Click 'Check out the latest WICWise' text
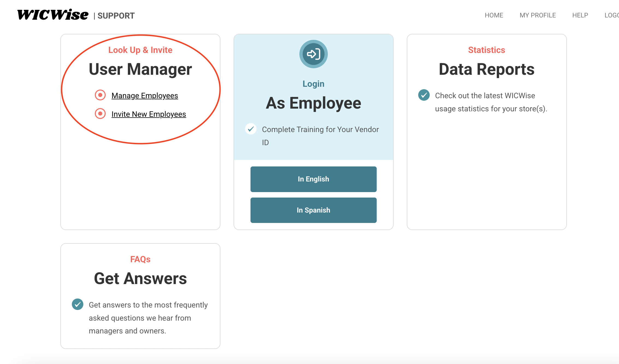This screenshot has width=619, height=364. 485,96
